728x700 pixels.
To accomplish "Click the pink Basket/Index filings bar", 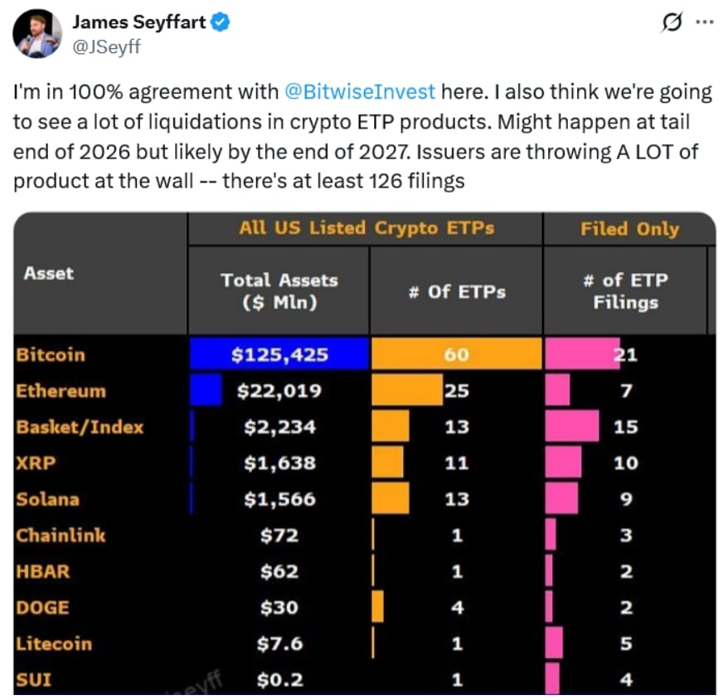I will (572, 427).
